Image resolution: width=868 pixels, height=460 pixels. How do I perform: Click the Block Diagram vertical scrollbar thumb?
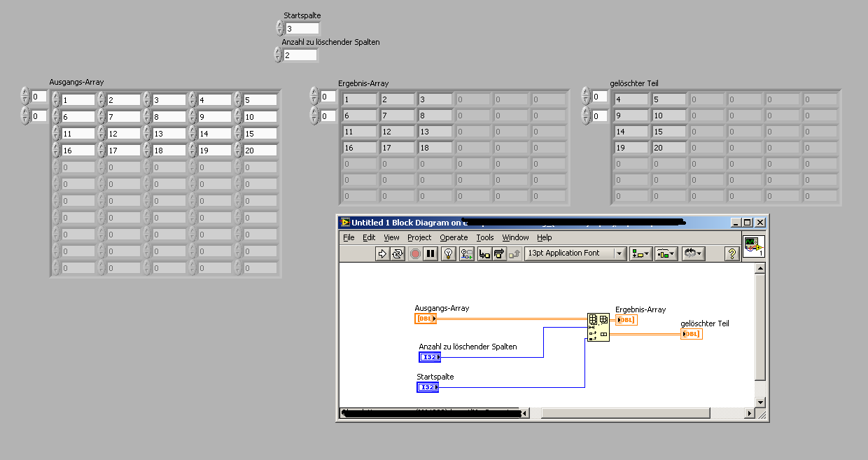761,327
